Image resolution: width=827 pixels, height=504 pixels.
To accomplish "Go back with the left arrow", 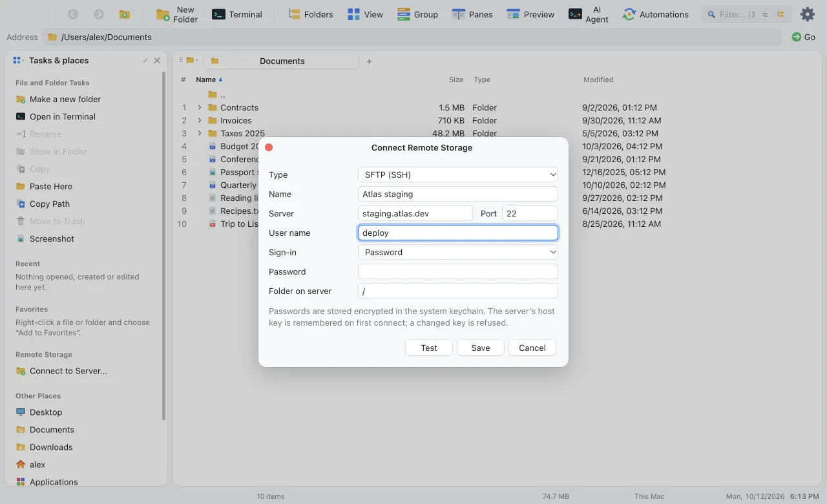I will coord(73,14).
